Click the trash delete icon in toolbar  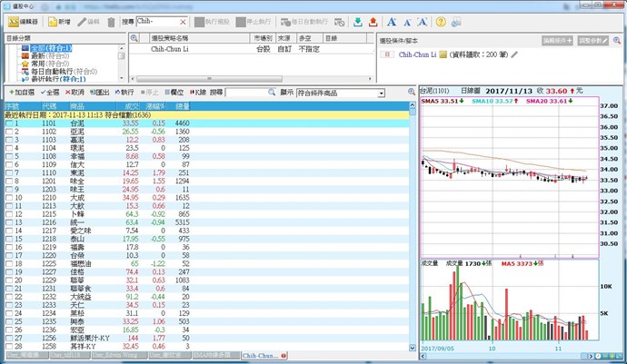pos(111,21)
